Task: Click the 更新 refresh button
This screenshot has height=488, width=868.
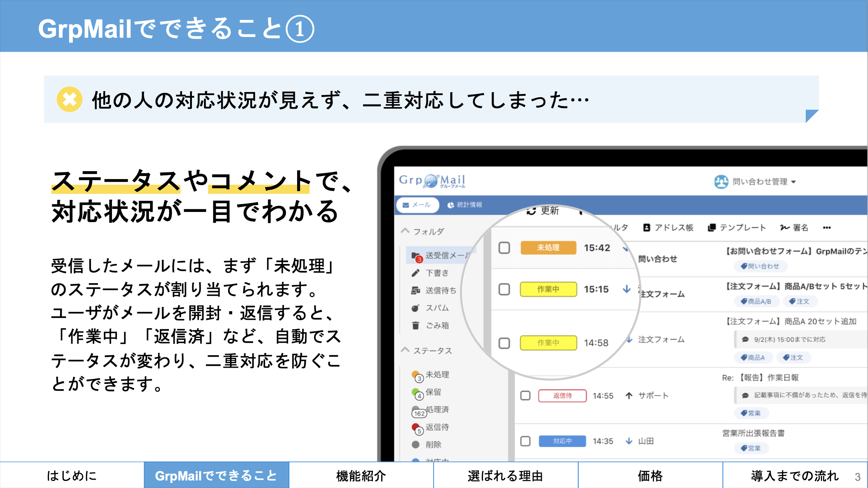Action: click(x=543, y=211)
